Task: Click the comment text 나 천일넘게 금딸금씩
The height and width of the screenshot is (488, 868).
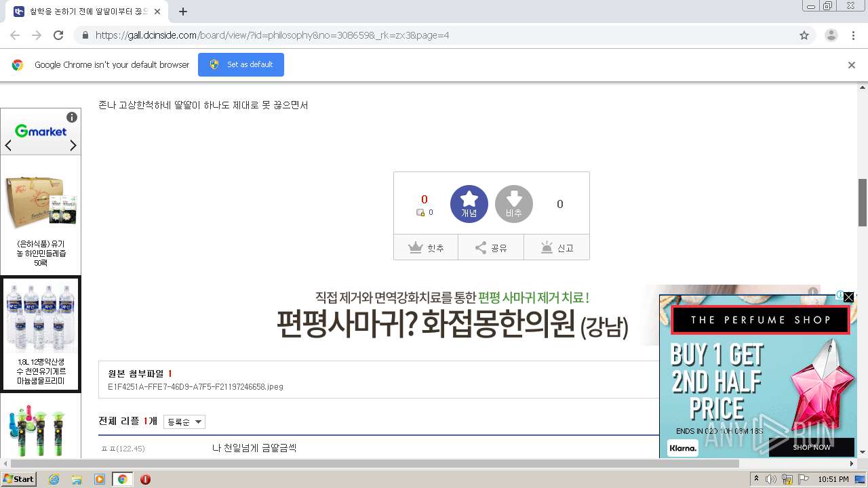Action: pyautogui.click(x=254, y=448)
